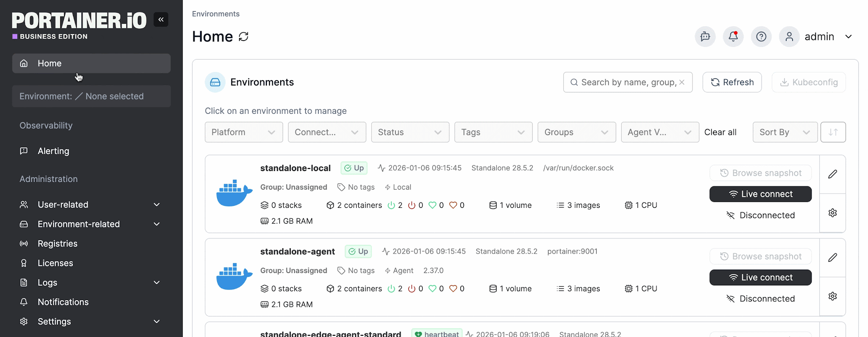
Task: Click standalone-local environment name
Action: pyautogui.click(x=295, y=168)
